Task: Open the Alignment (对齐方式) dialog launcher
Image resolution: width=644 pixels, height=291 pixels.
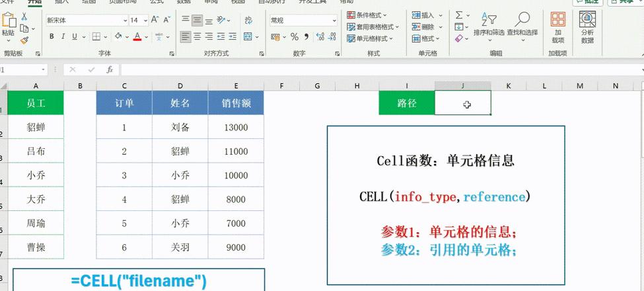Action: coord(262,54)
